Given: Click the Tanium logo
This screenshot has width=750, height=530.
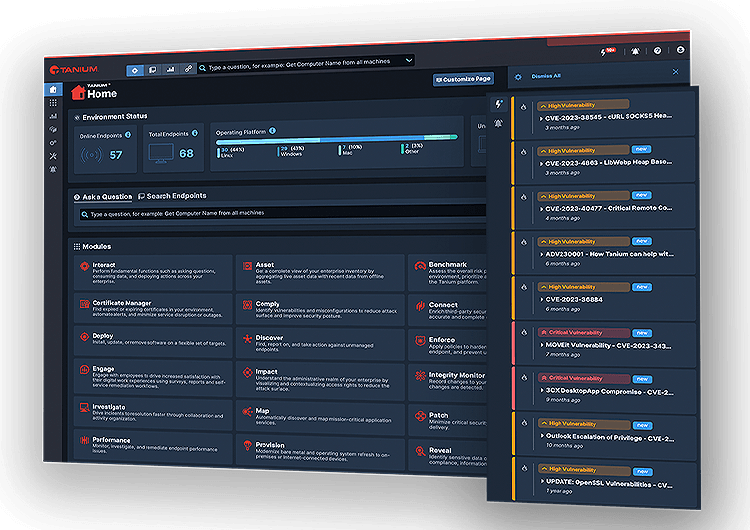Looking at the screenshot, I should click(x=74, y=70).
